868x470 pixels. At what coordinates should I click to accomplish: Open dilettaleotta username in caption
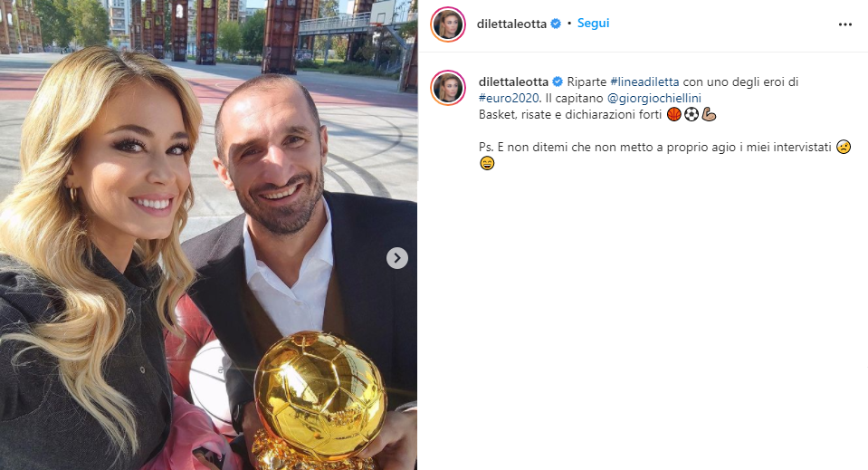tap(513, 82)
